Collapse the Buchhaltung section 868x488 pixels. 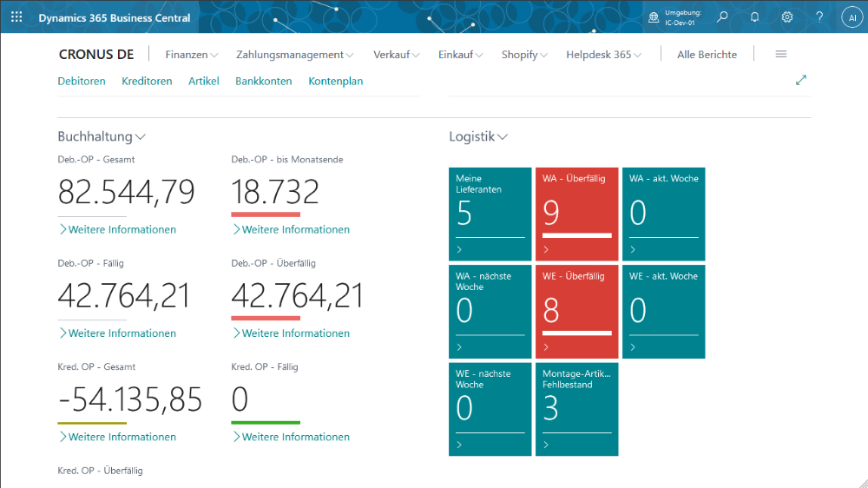point(102,136)
